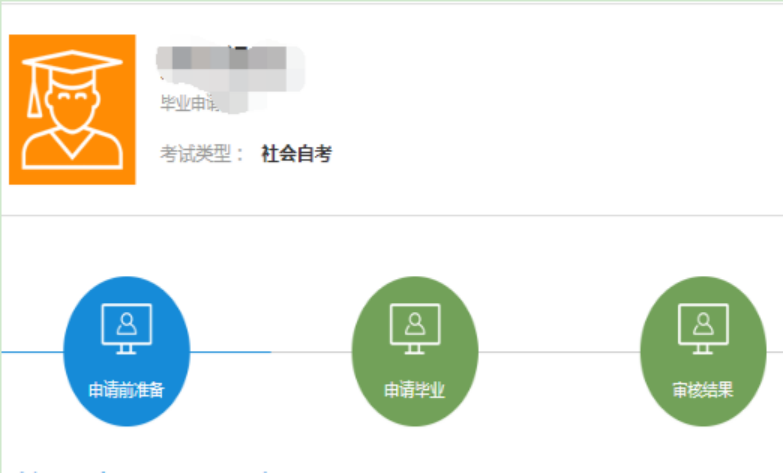Click the 申请前准备 label text
This screenshot has height=473, width=784.
pos(126,390)
